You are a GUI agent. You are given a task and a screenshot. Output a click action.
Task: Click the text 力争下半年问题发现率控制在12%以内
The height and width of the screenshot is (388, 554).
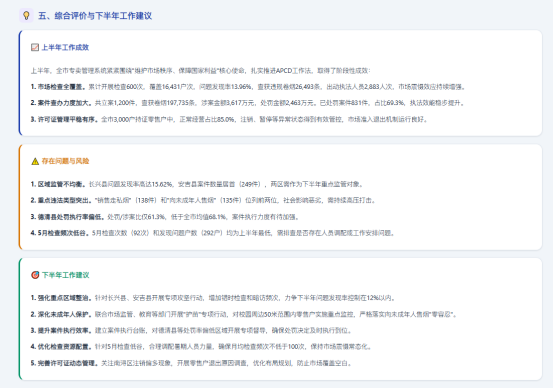(x=337, y=298)
